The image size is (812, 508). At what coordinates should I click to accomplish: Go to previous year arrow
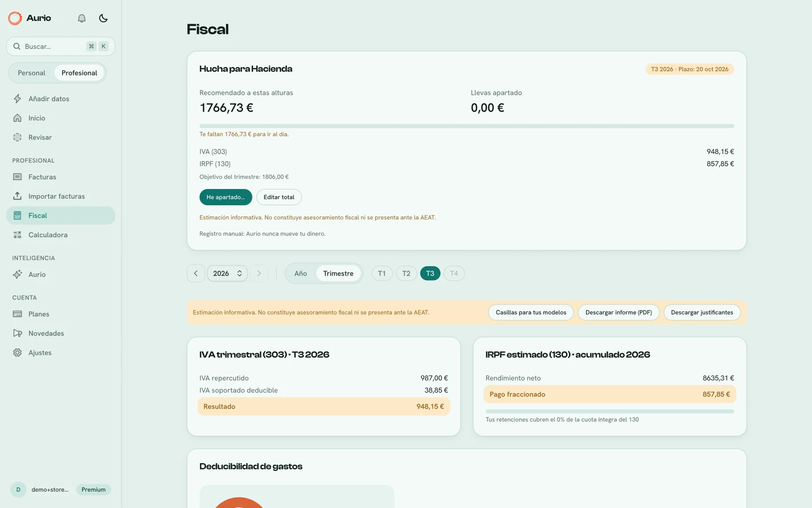196,273
